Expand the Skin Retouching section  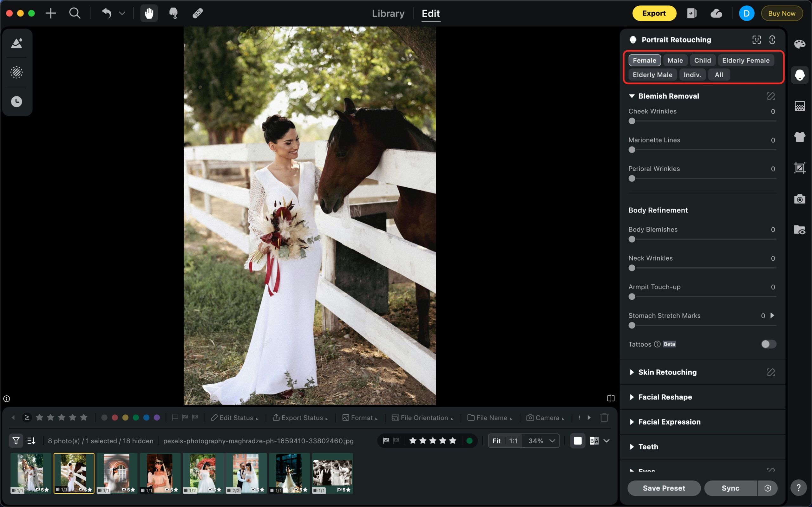[667, 372]
